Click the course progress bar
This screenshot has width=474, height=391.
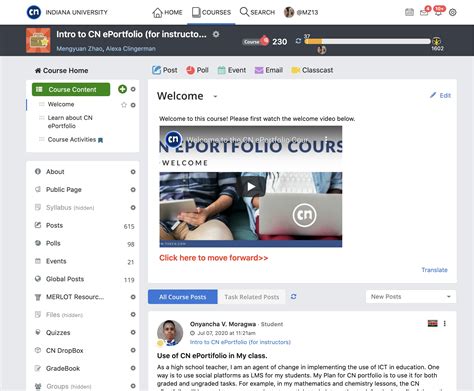click(368, 42)
